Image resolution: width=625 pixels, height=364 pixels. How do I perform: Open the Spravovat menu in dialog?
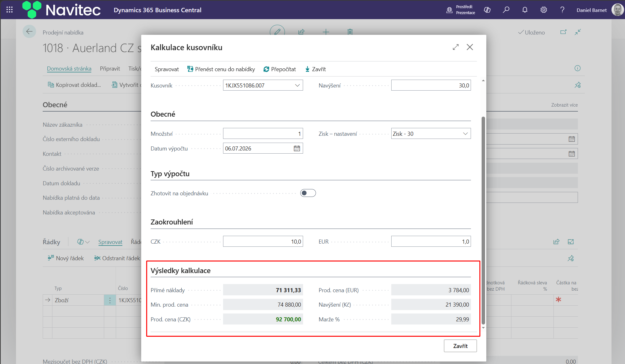pos(167,69)
